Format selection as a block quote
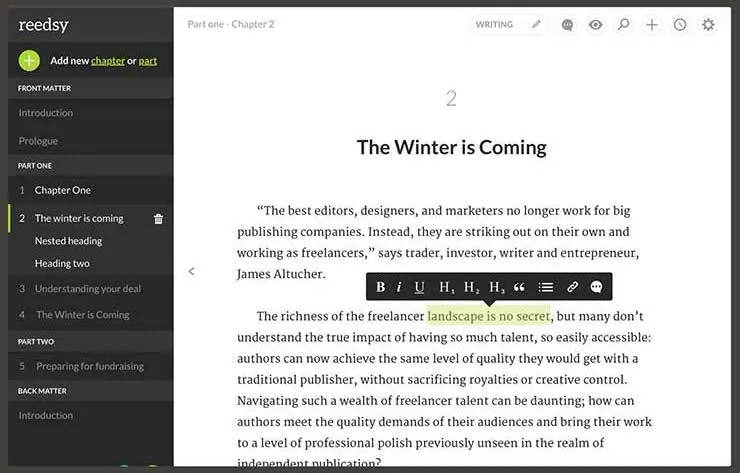Image resolution: width=740 pixels, height=473 pixels. pos(519,287)
